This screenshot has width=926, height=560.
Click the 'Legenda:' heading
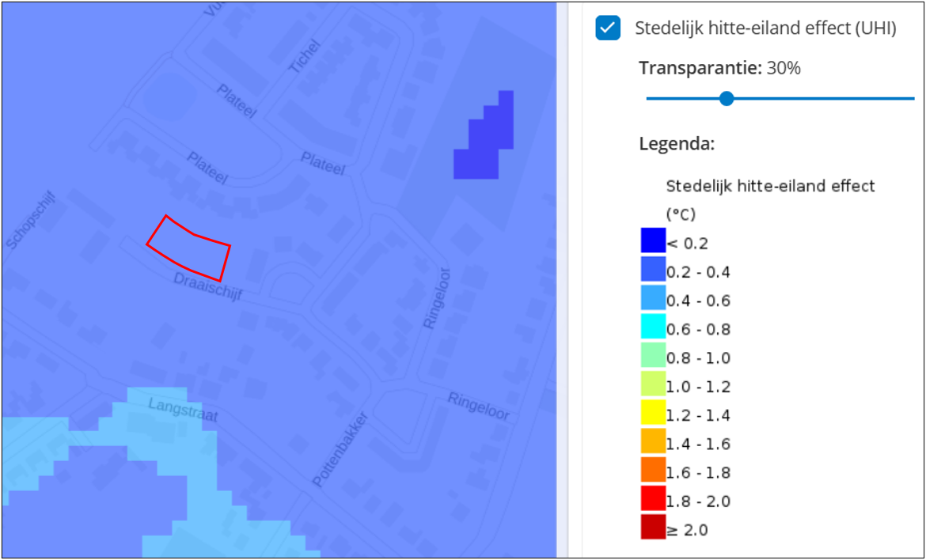(x=677, y=144)
